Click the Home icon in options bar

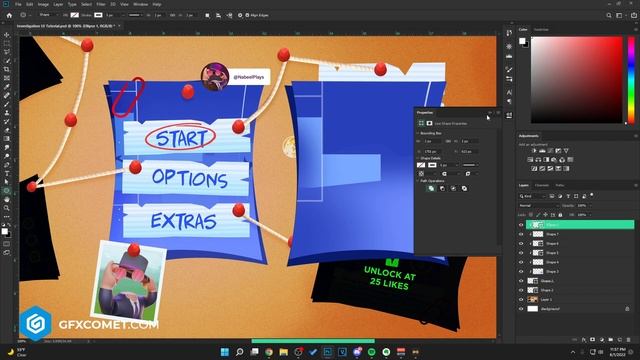tap(9, 15)
